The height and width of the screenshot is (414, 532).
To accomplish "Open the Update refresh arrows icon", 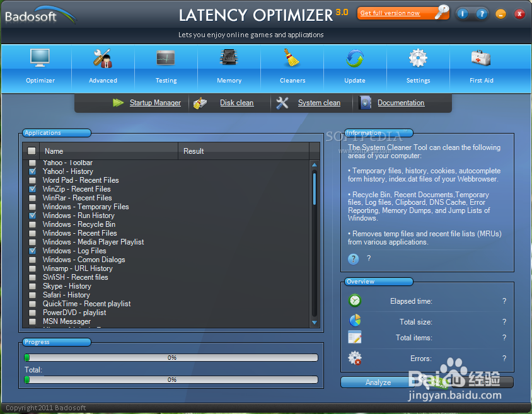I will (x=355, y=59).
